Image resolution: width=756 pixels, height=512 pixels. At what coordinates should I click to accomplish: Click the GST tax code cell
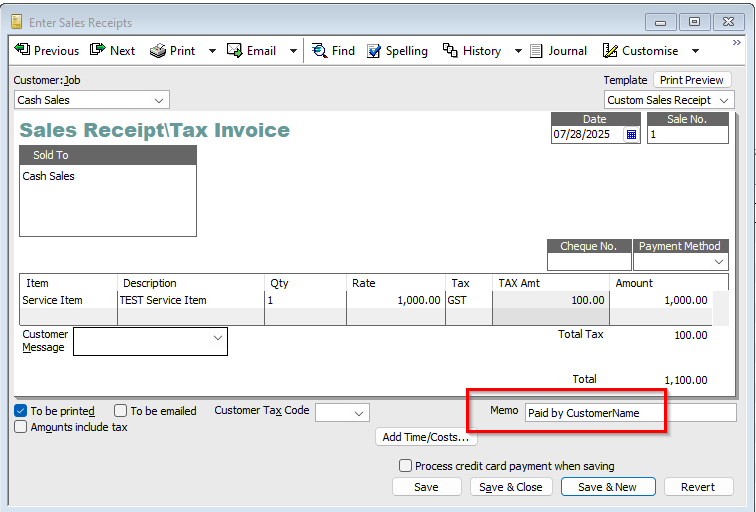pos(469,300)
